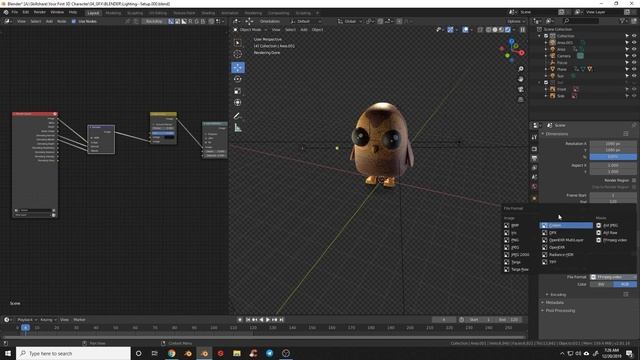
Task: Hide Sun in outliner via eye icon
Action: [x=634, y=76]
